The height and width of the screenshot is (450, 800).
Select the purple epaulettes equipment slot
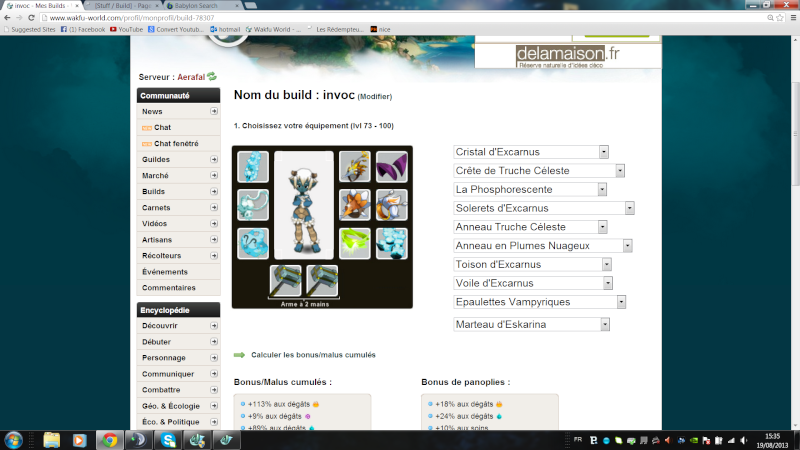click(x=392, y=166)
